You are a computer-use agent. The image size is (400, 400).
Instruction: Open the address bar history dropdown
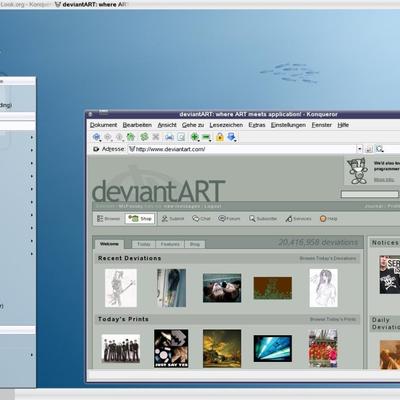pyautogui.click(x=359, y=149)
